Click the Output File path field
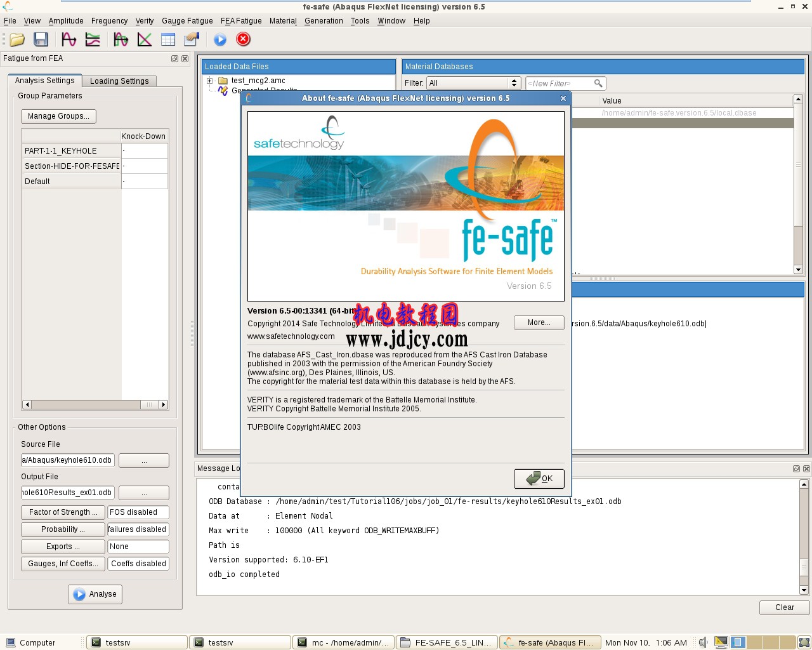 coord(69,493)
